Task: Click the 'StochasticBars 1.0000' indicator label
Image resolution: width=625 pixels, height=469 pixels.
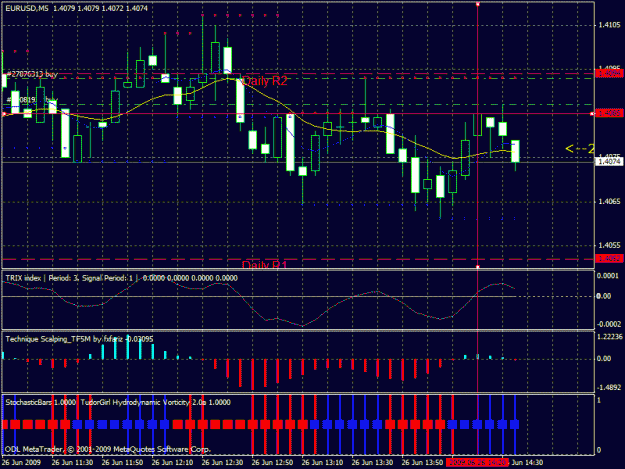Action: (40, 402)
